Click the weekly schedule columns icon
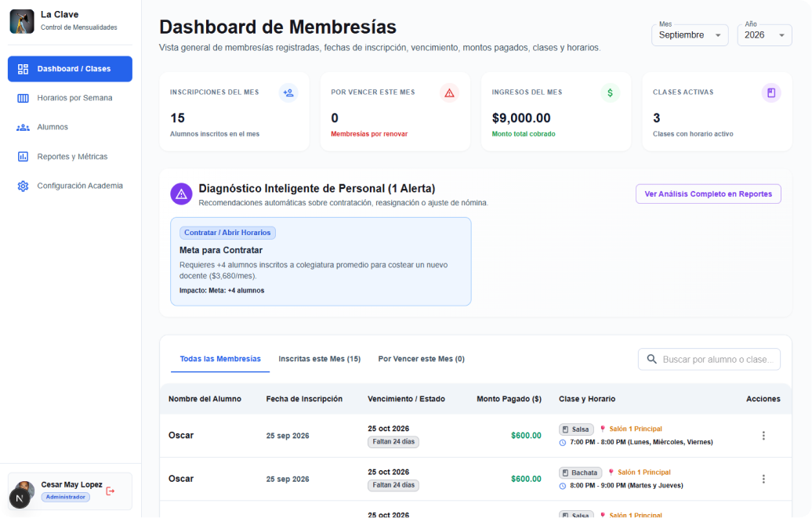The width and height of the screenshot is (812, 518). click(23, 98)
